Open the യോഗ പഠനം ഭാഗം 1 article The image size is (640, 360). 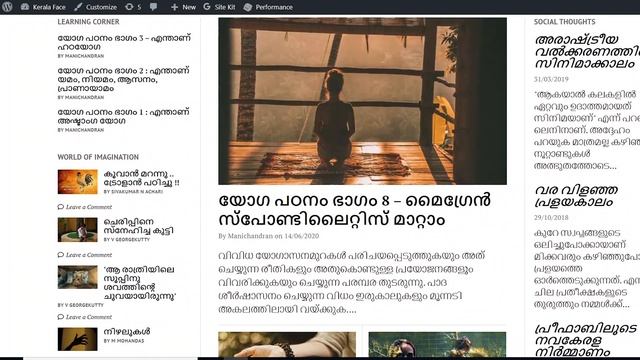click(123, 116)
